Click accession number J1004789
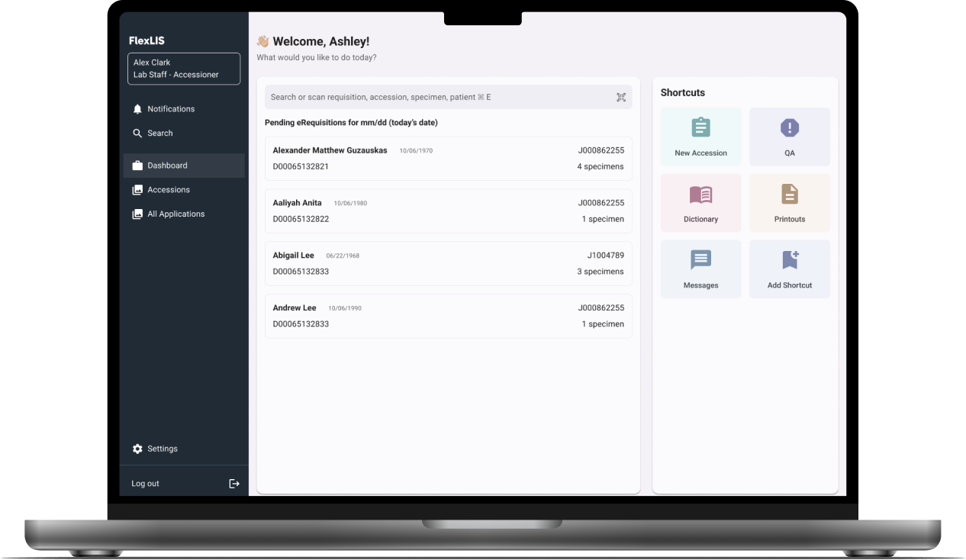Screen dimensions: 966x560 (x=606, y=256)
